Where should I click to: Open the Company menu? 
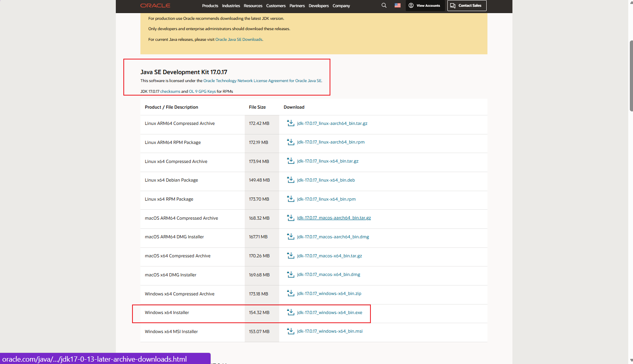coord(341,6)
